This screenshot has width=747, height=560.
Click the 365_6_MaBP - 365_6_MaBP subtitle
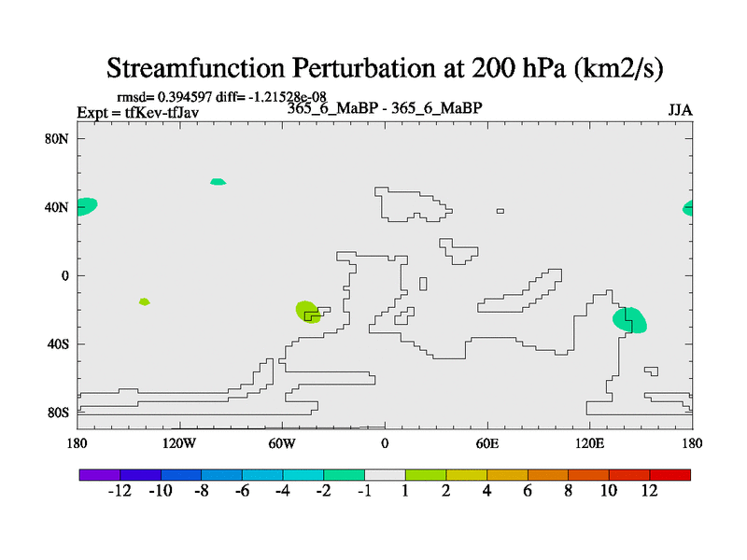point(385,108)
